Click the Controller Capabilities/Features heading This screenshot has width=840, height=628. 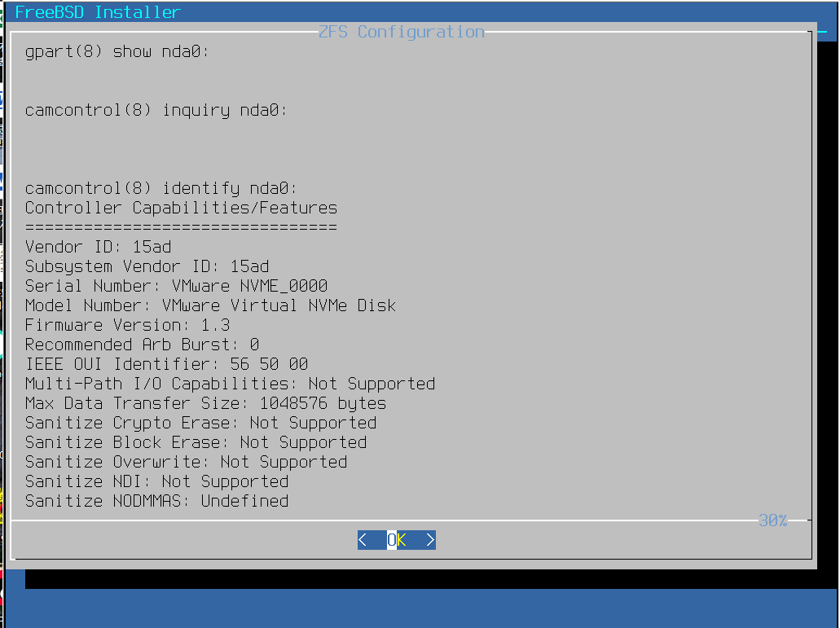pyautogui.click(x=181, y=208)
